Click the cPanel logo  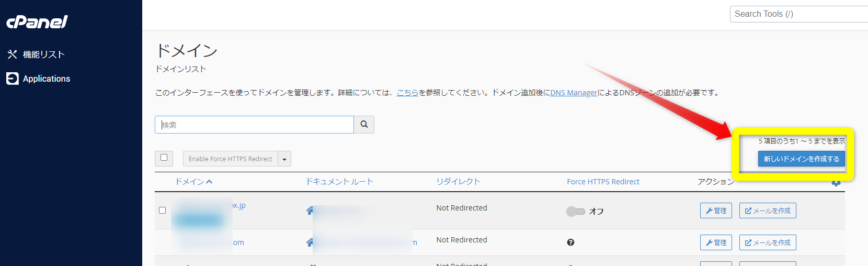[37, 21]
